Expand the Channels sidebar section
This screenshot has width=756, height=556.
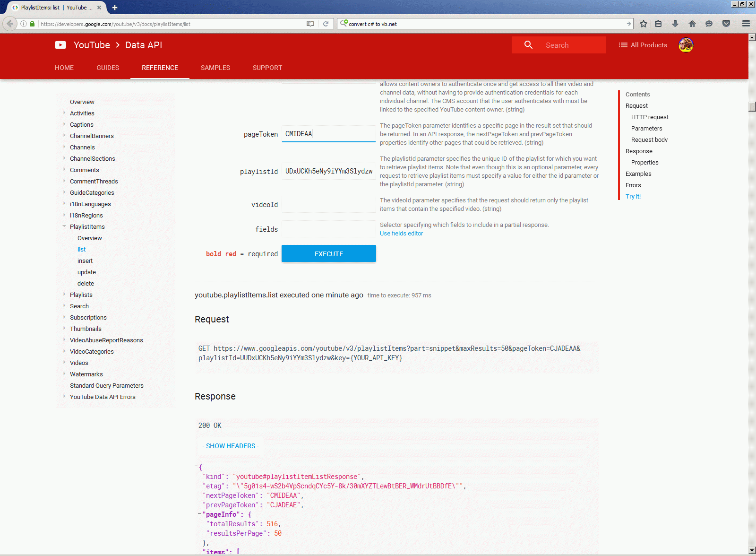click(64, 147)
